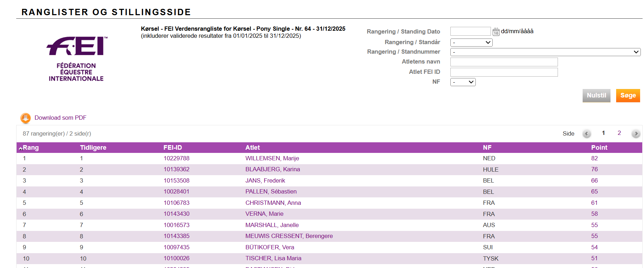The image size is (644, 268).
Task: View points 66 for JANS, Frederik
Action: coord(594,181)
